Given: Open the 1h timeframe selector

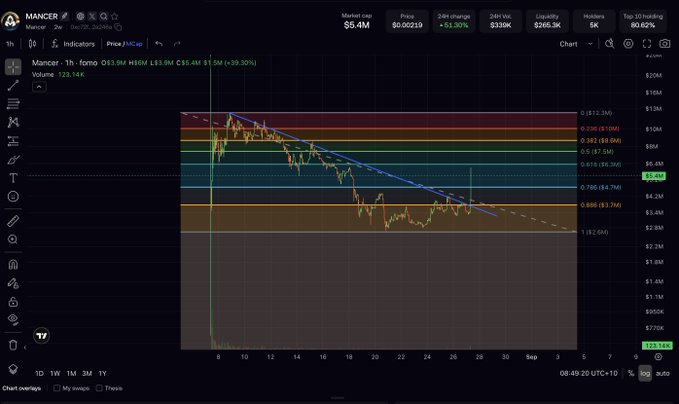Looking at the screenshot, I should click(x=10, y=44).
